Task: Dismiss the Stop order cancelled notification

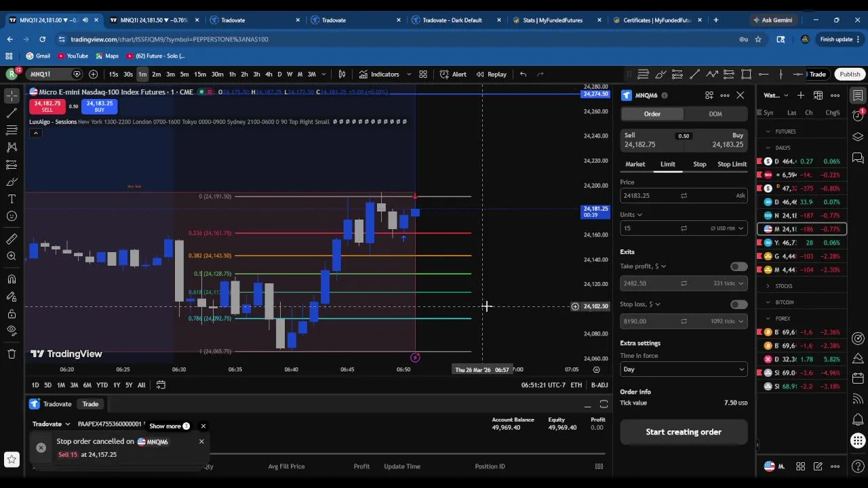Action: tap(201, 441)
